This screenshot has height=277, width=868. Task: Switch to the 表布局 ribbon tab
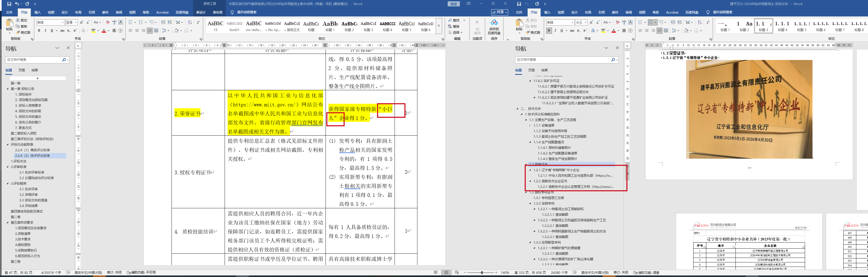tap(217, 12)
